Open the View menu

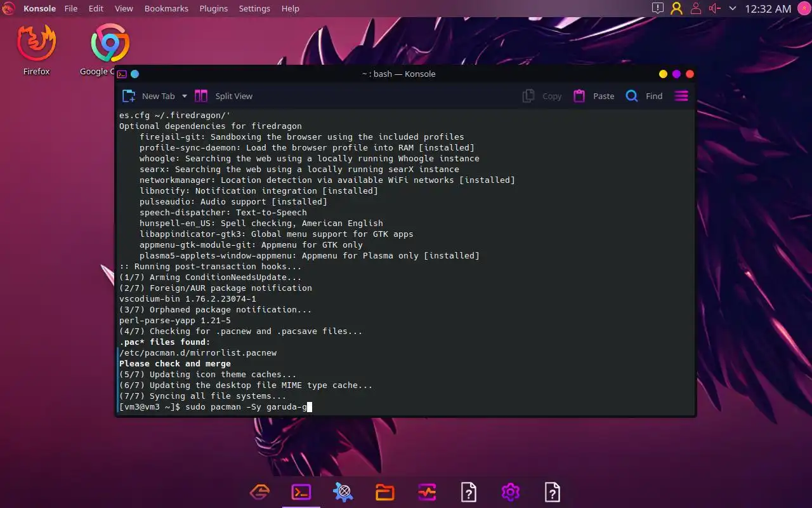pos(124,8)
